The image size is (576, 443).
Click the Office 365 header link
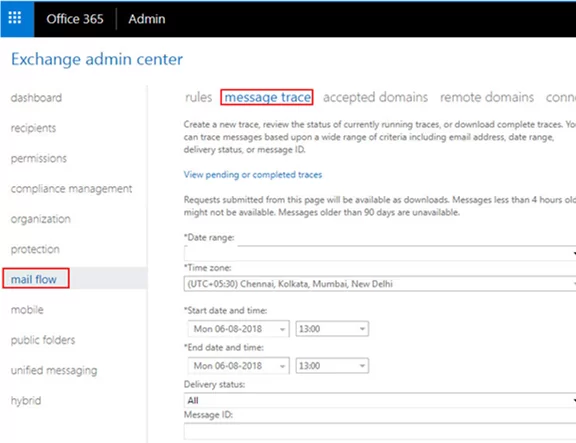click(75, 19)
